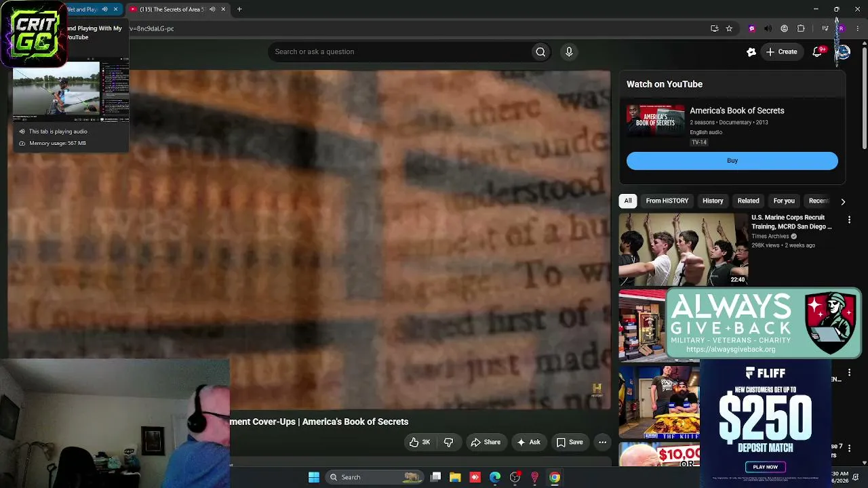Open the Chrome three-dot menu
Screen dimensions: 868x488
coord(858,28)
